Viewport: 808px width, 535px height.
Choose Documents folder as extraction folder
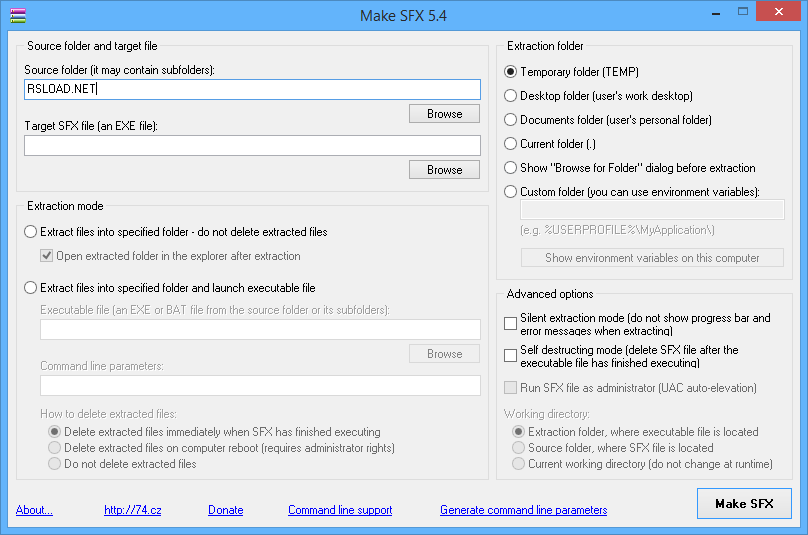tap(511, 120)
